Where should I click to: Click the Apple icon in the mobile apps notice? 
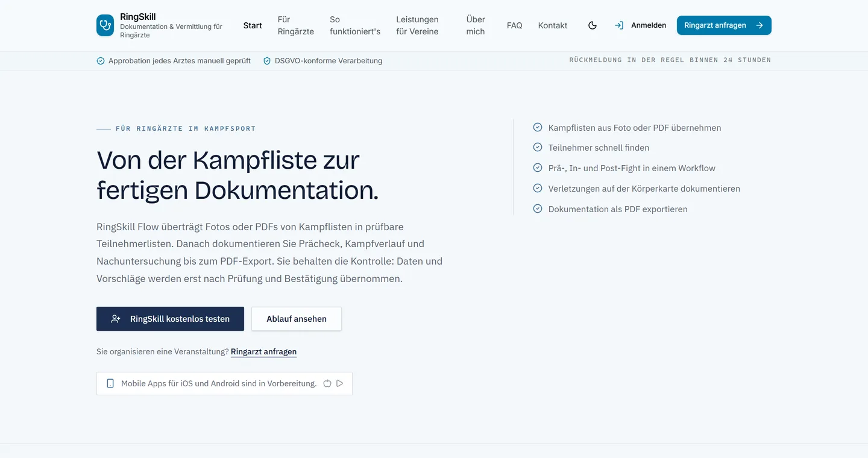pos(327,383)
